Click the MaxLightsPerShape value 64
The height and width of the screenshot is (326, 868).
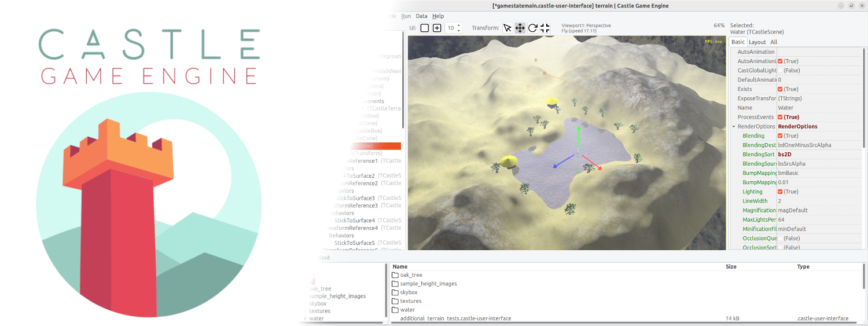781,219
